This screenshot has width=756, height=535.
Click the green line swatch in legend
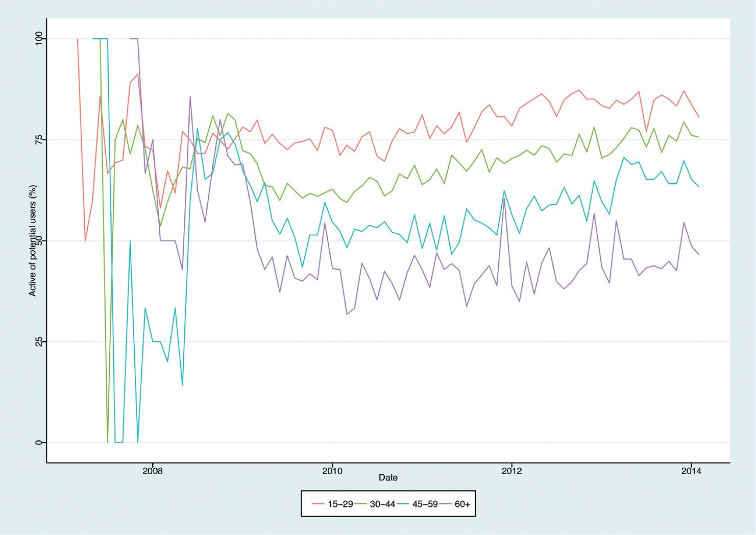click(x=360, y=504)
